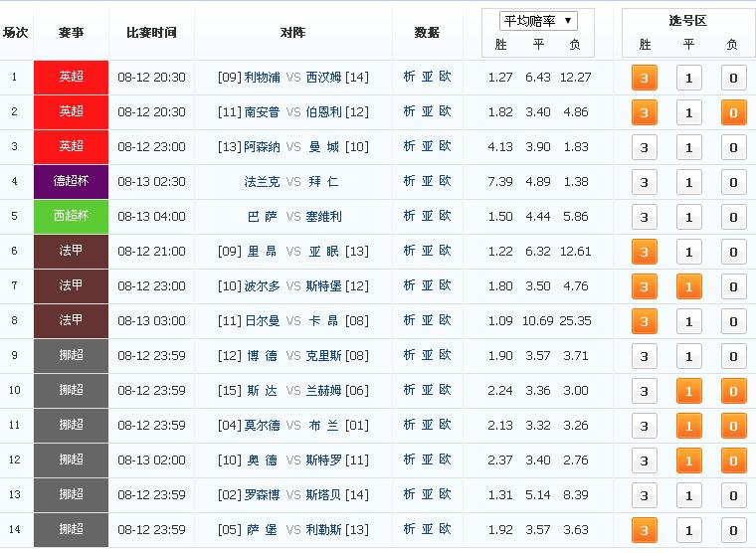Open team page for 罗森博
The width and height of the screenshot is (756, 553).
coord(262,494)
